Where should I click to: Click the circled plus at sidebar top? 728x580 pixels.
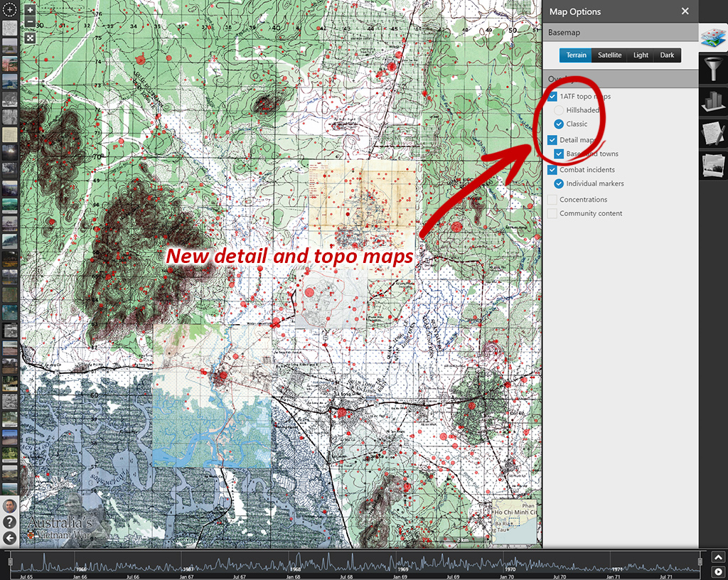click(10, 11)
